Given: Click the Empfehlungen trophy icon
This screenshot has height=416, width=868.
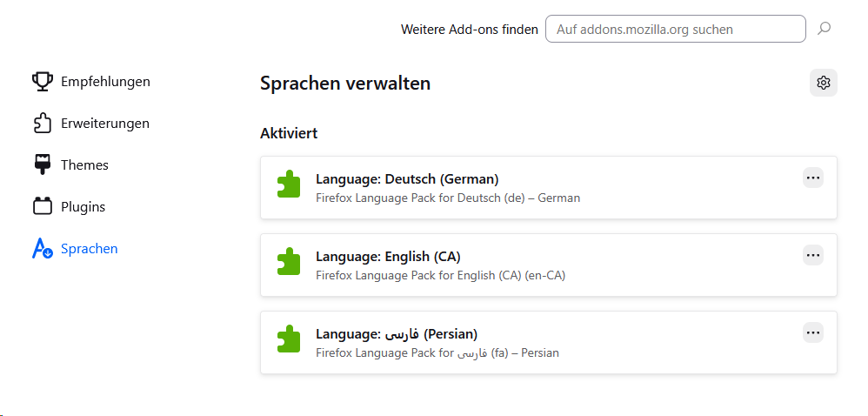Looking at the screenshot, I should pos(43,82).
